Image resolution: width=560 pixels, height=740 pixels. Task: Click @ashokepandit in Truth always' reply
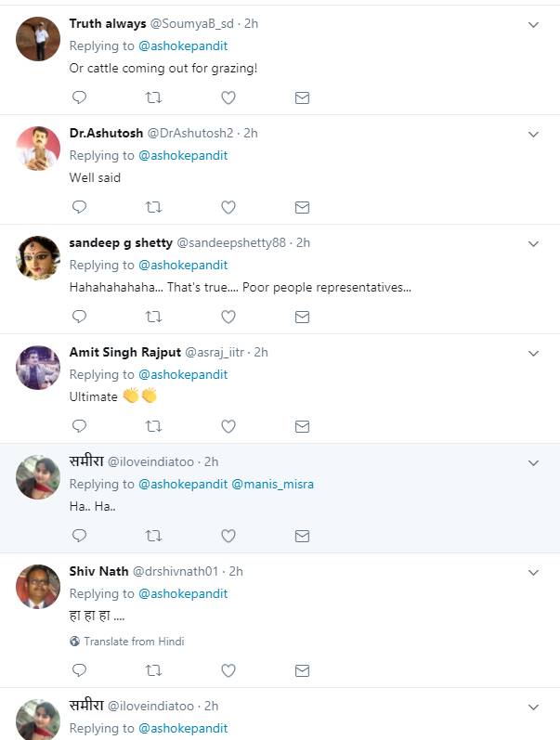pyautogui.click(x=183, y=45)
